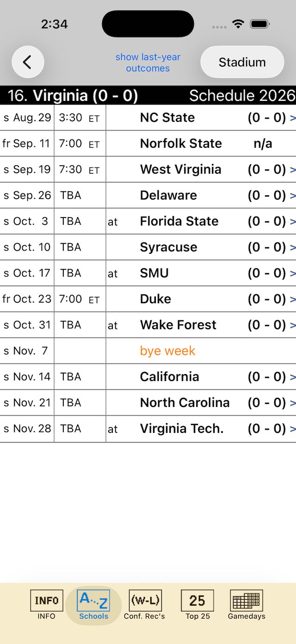
Task: Expand the Virginia Tech. row chevron
Action: tap(293, 429)
